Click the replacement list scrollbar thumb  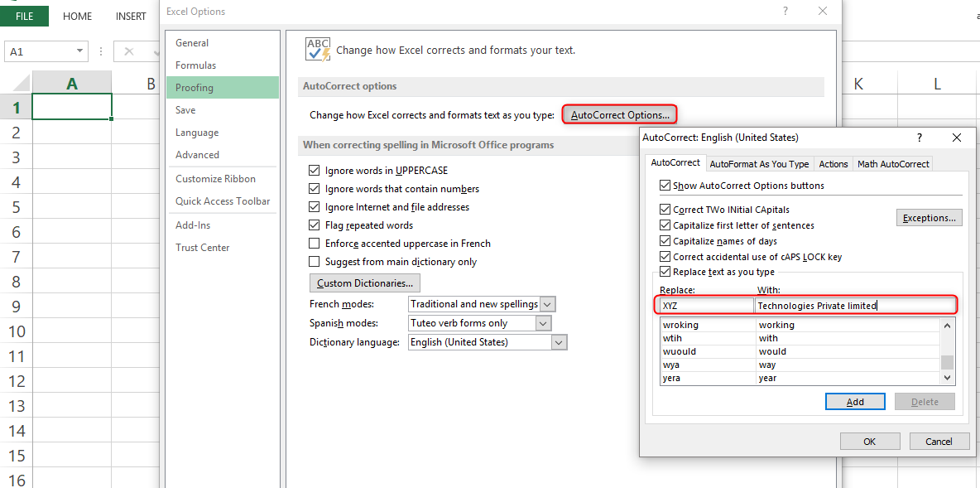pyautogui.click(x=948, y=362)
